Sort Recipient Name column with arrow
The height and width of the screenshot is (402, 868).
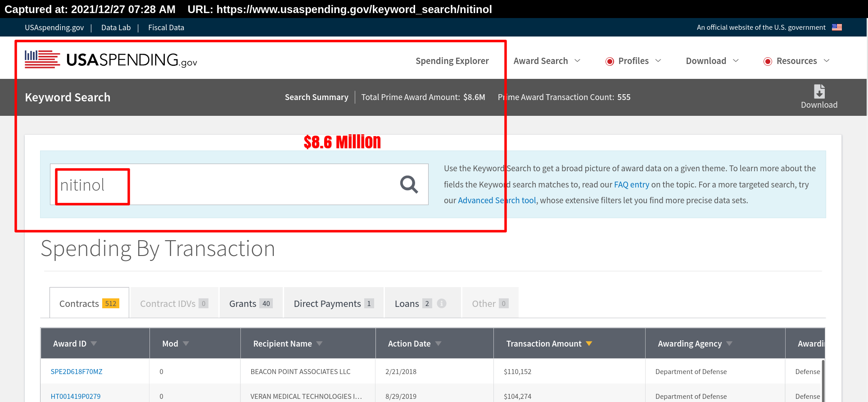[x=319, y=344]
